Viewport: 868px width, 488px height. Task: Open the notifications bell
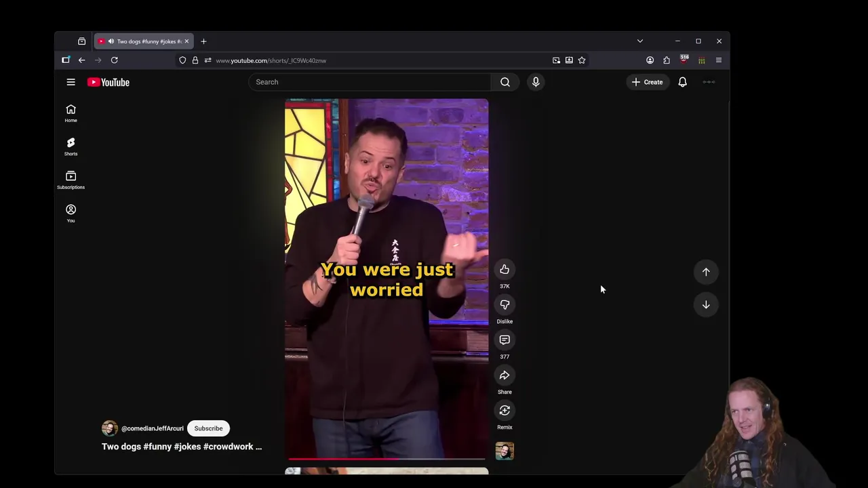coord(683,82)
